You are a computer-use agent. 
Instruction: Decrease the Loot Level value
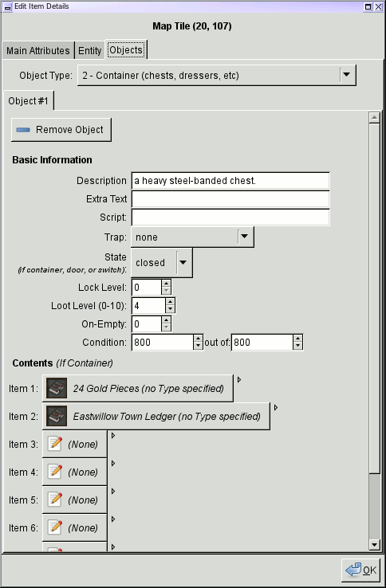pos(170,309)
